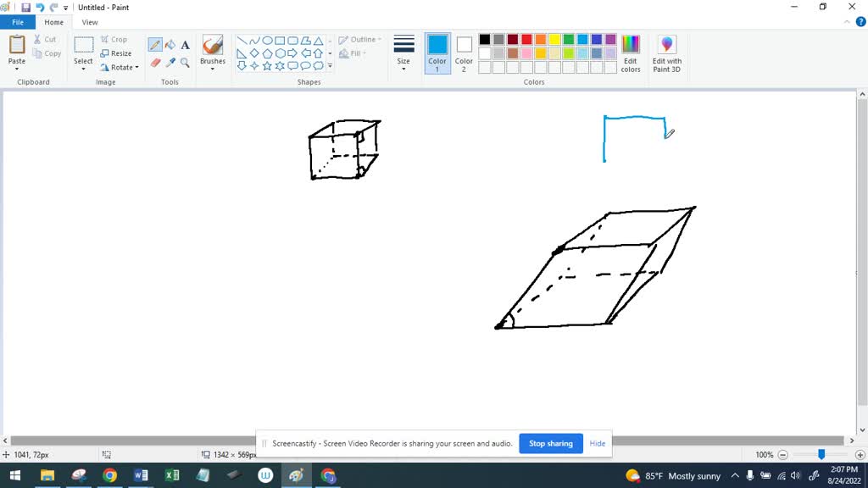Select the Curve shape tool
Viewport: 868px width, 488px height.
[x=255, y=40]
